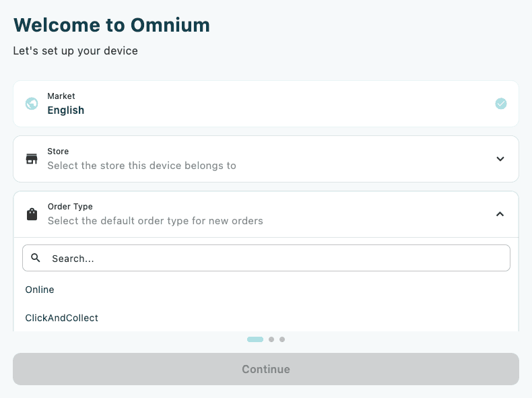Click "Let's set up your device" subtitle

(75, 51)
